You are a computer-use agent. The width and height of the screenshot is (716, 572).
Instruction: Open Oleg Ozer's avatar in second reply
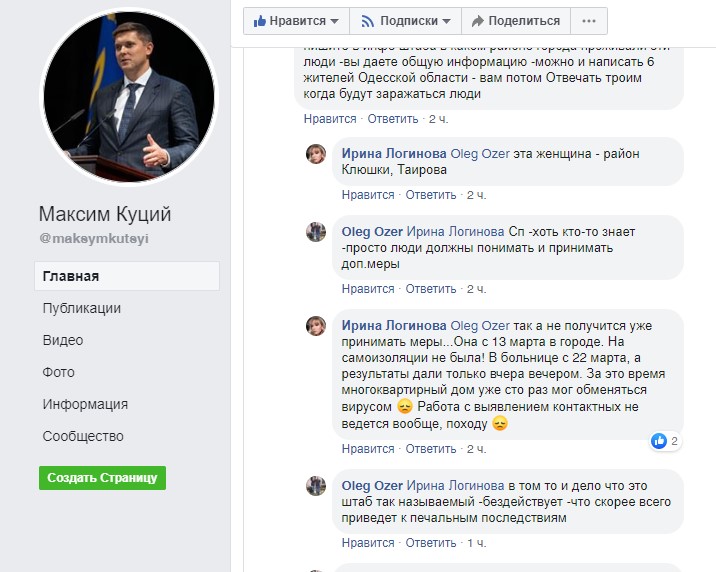tap(316, 232)
